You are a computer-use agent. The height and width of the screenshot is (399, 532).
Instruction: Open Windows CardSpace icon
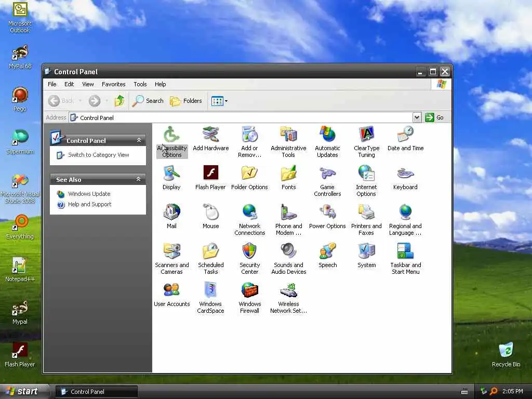[210, 298]
